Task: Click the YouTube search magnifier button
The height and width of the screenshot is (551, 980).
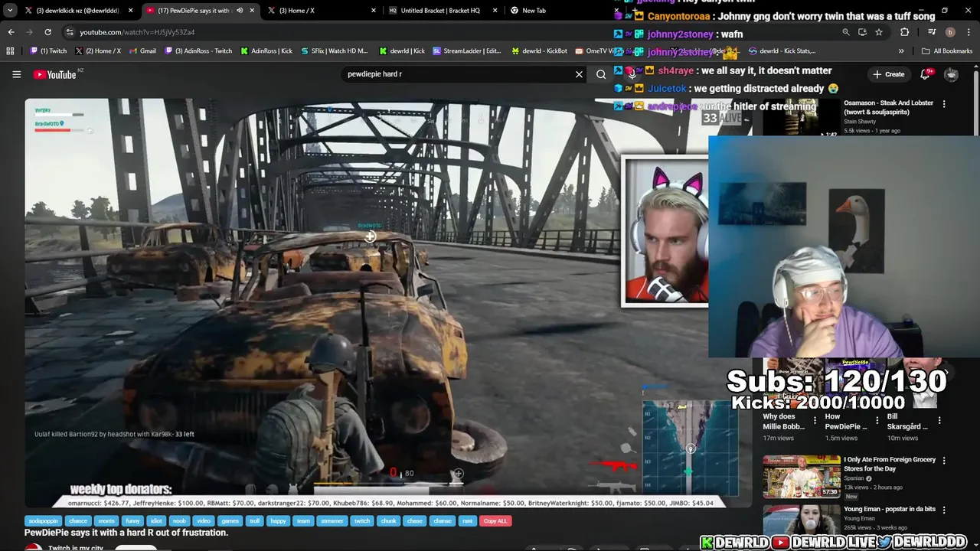Action: 601,74
